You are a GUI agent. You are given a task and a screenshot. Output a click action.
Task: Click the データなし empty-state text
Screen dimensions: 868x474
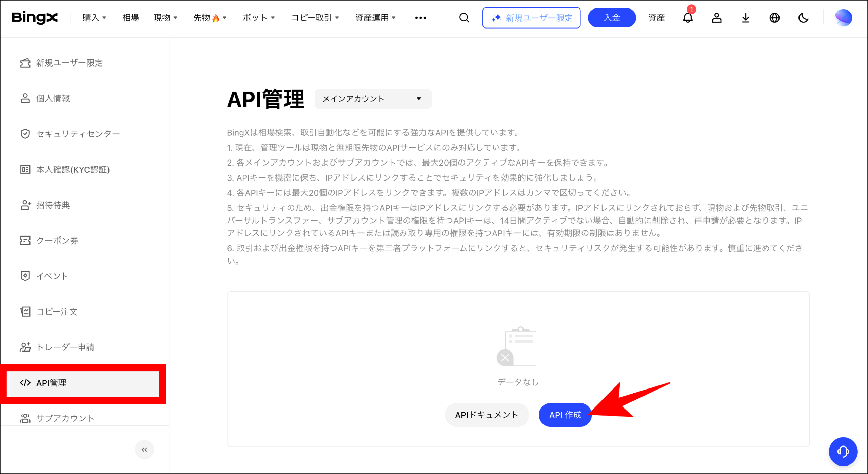point(518,382)
